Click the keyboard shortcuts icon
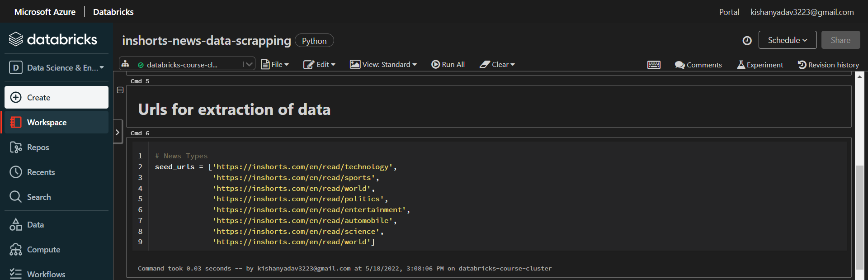 pyautogui.click(x=654, y=65)
